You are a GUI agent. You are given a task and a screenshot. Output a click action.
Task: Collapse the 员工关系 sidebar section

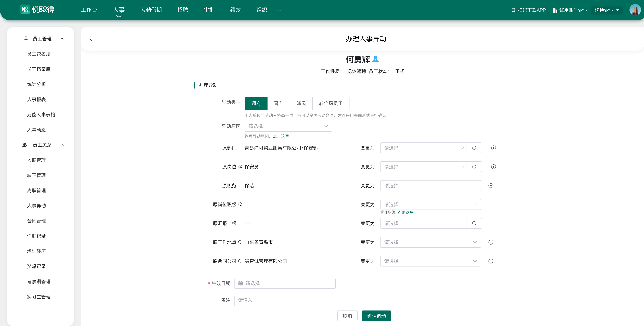click(62, 145)
